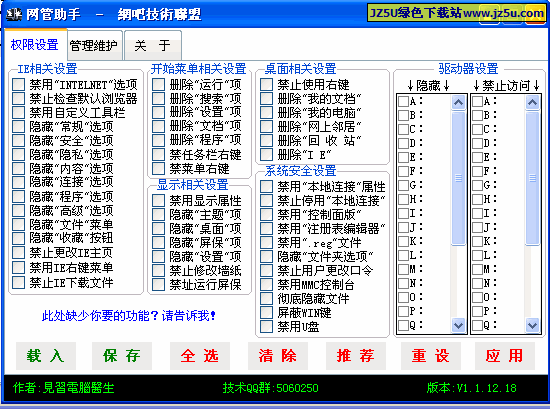Screen dimensions: 550x409
Task: Click the 推 荐 button
Action: tap(356, 356)
